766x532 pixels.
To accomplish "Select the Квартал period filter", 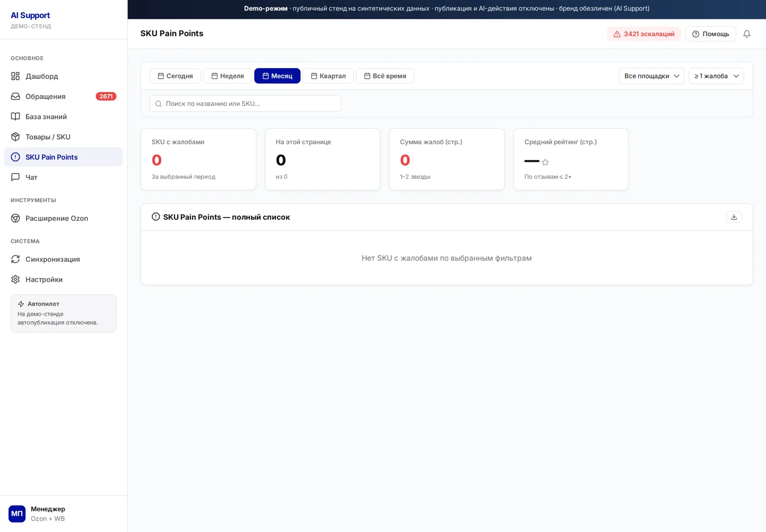I will pyautogui.click(x=328, y=76).
